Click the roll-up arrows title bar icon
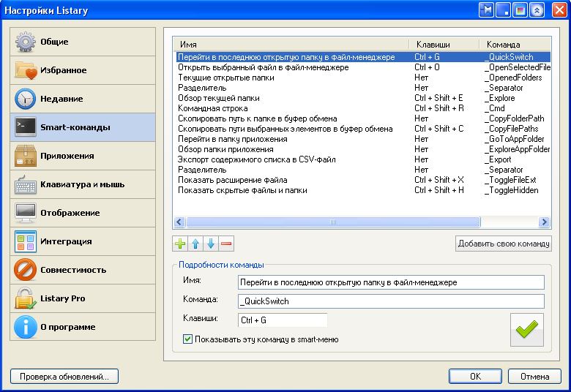This screenshot has width=571, height=392. [x=537, y=10]
